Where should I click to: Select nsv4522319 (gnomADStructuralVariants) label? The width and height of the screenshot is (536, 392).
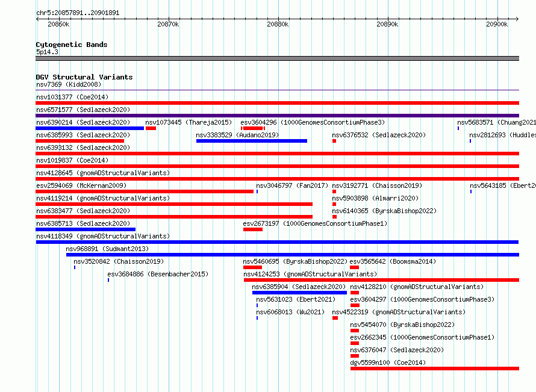(x=399, y=312)
